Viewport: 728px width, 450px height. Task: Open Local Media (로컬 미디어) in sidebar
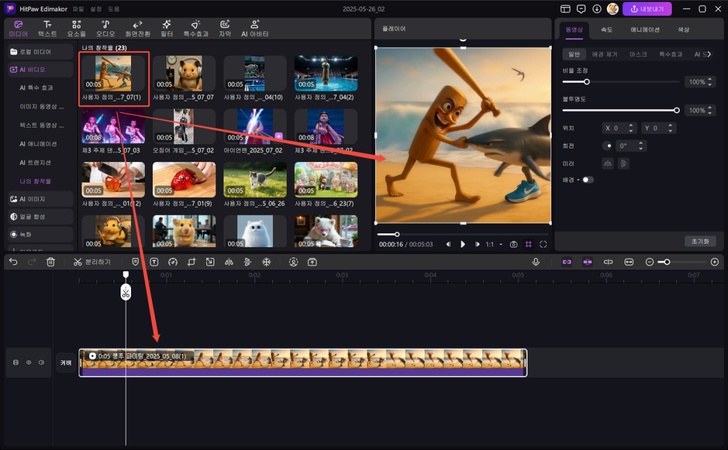pyautogui.click(x=40, y=52)
